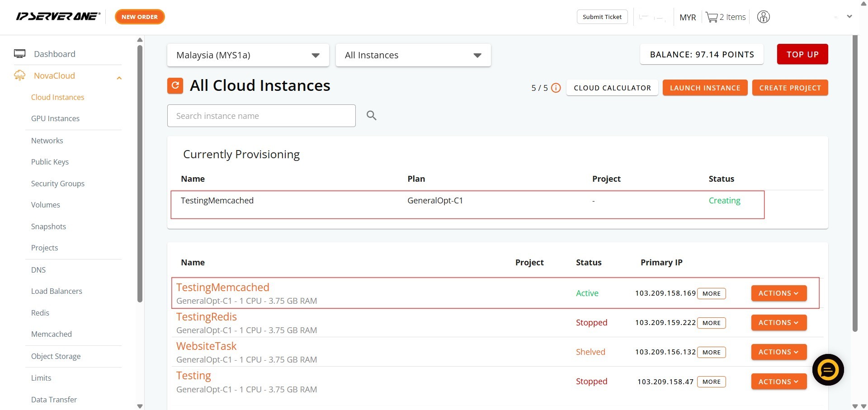Open the shopping cart icon

tap(712, 17)
